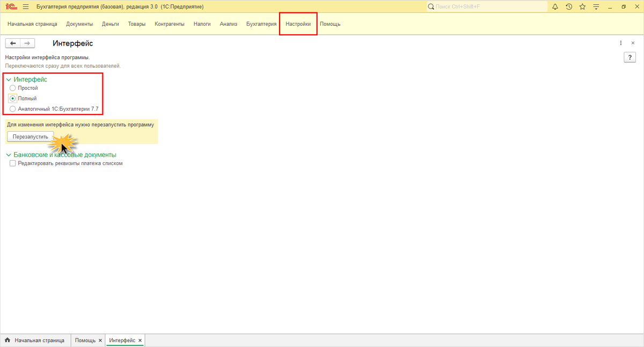Viewport: 644px width, 347px height.
Task: Select the Полный interface option
Action: [13, 98]
